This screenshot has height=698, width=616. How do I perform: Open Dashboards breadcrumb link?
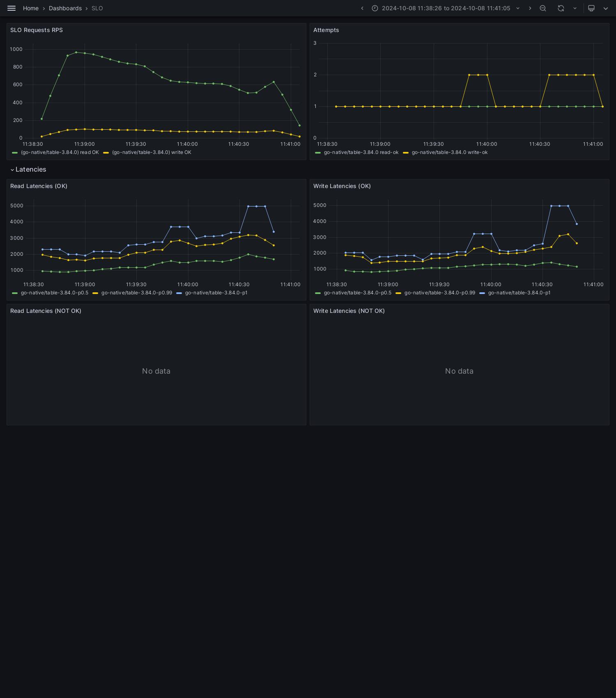coord(65,8)
